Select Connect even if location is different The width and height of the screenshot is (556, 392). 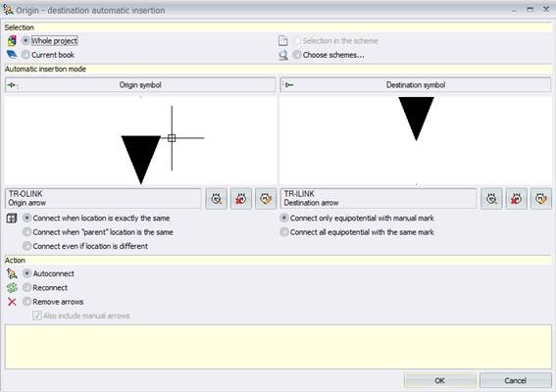click(26, 246)
